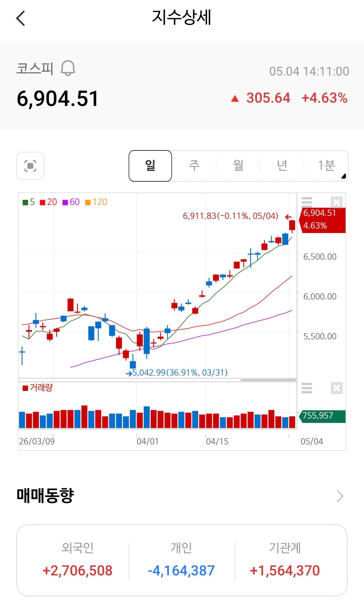Toggle the purple 60-day moving average legend

tap(71, 202)
